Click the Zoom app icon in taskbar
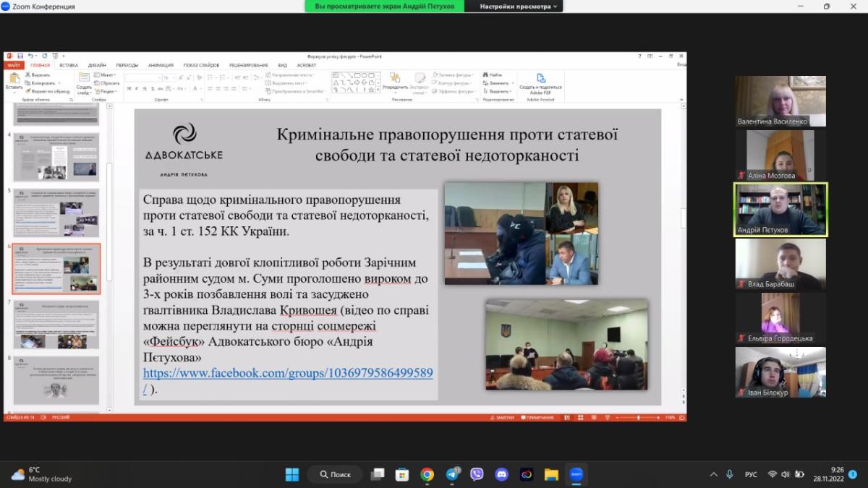The height and width of the screenshot is (488, 868). pos(576,474)
